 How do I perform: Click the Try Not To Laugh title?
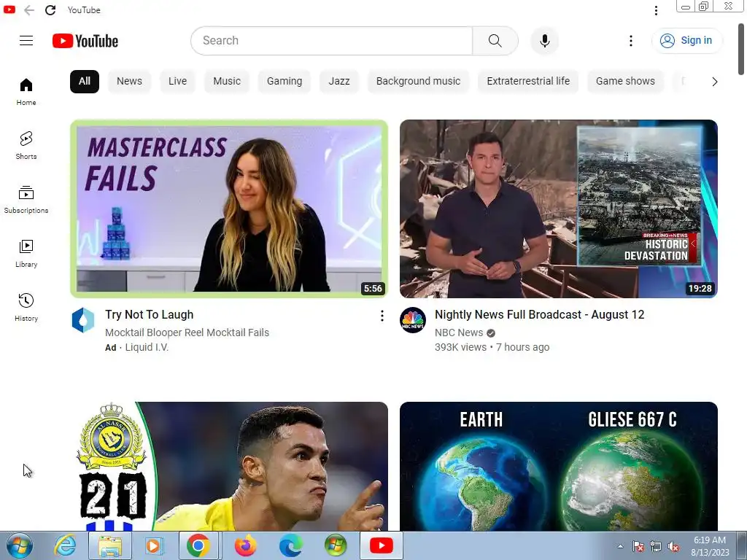(149, 315)
